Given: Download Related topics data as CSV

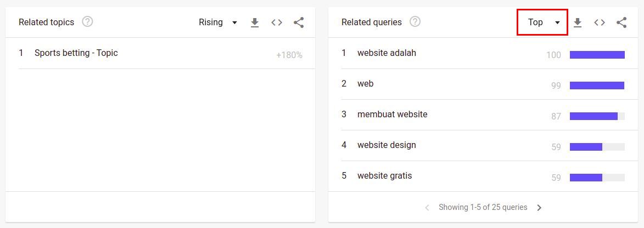Looking at the screenshot, I should point(254,22).
